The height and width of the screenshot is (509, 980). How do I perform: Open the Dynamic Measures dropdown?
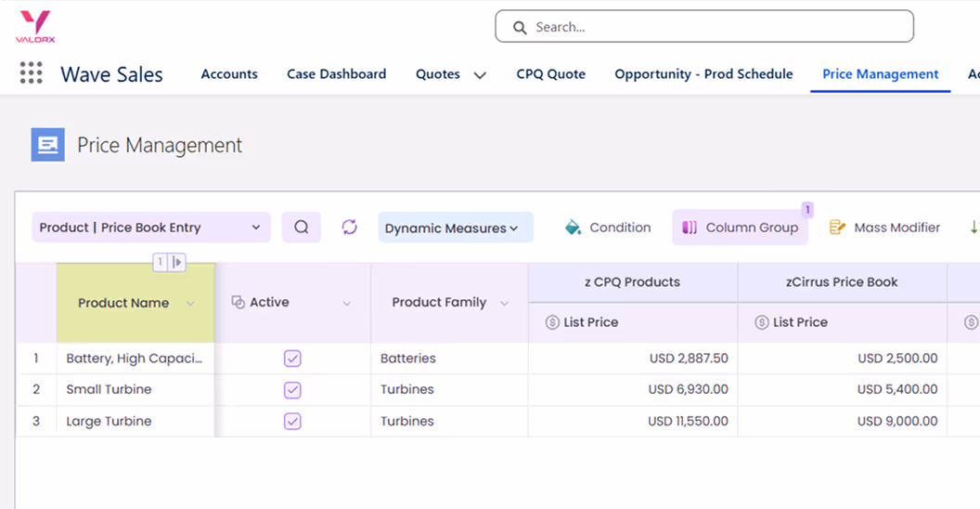456,228
